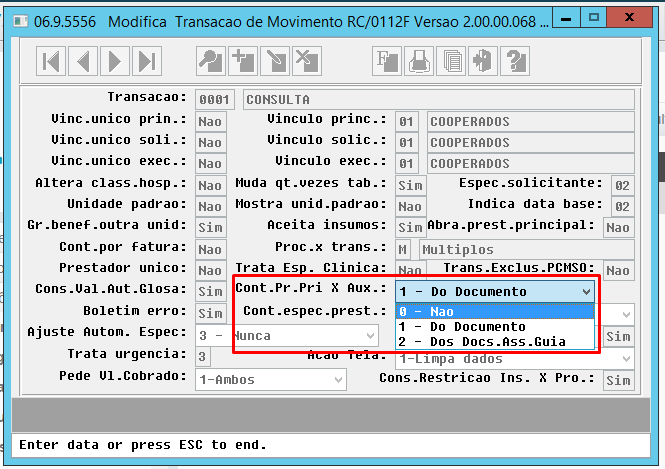Go to the previous record
This screenshot has height=469, width=665.
83,61
